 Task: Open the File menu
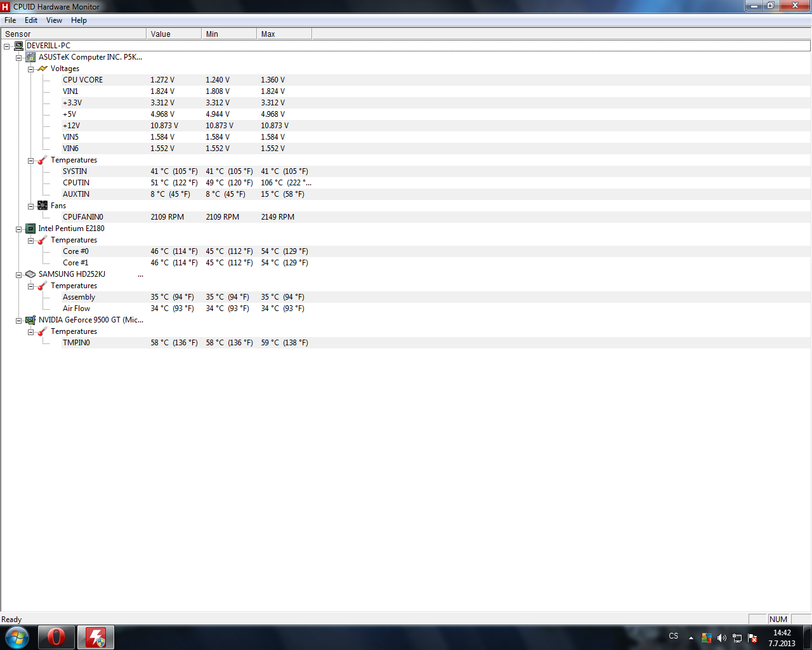(x=10, y=20)
